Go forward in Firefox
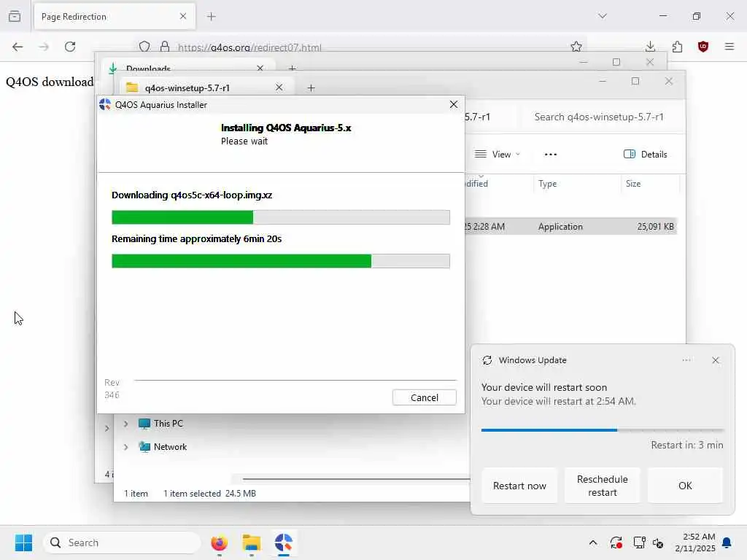 click(44, 47)
